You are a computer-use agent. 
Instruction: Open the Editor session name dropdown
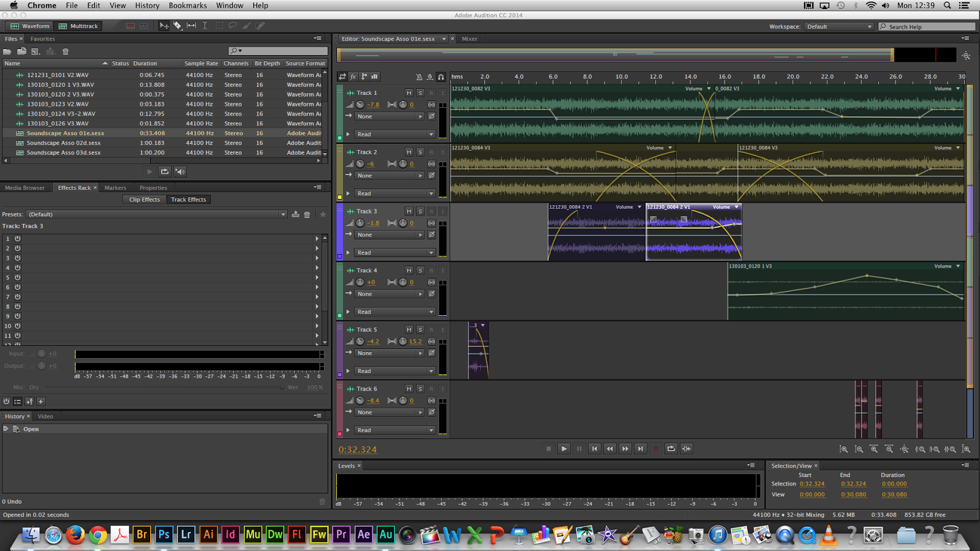click(x=443, y=39)
